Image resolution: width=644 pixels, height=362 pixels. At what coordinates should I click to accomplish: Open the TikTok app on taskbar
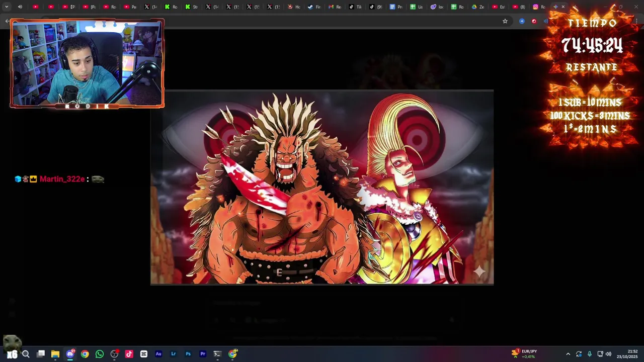coord(129,354)
